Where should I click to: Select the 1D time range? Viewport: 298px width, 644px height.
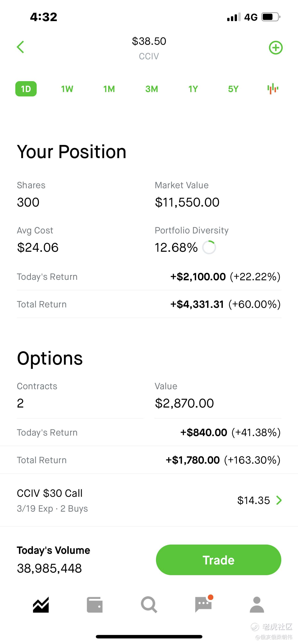coord(26,89)
